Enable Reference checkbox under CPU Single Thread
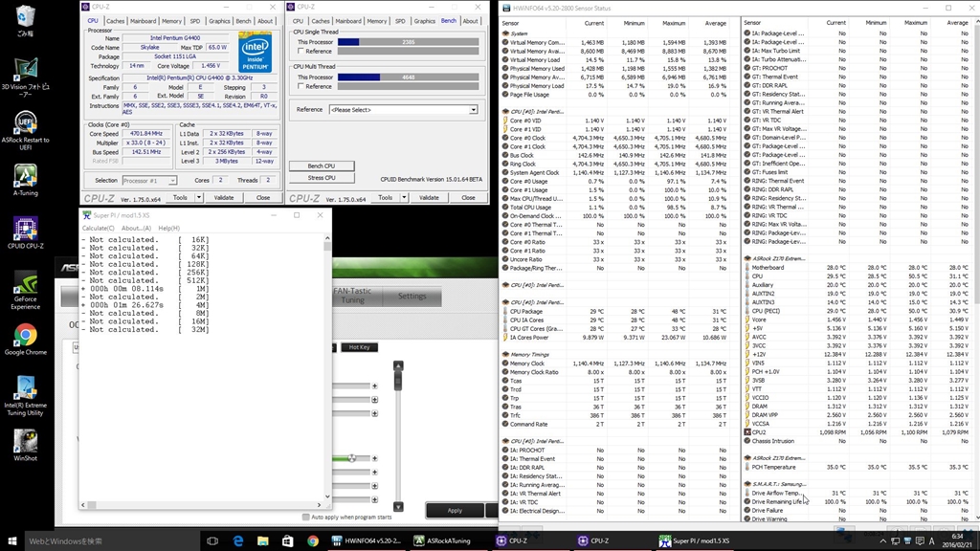The image size is (980, 551). tap(301, 52)
